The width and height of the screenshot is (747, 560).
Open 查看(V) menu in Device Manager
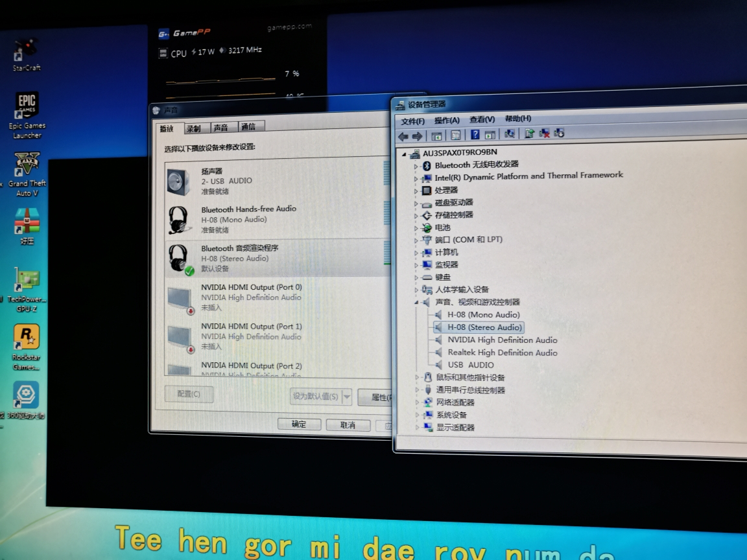point(482,119)
